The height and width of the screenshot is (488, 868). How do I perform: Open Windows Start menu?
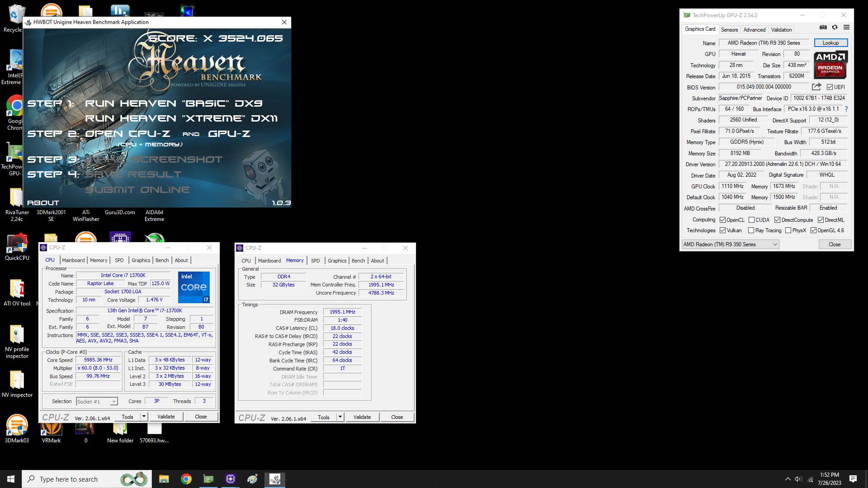click(11, 479)
